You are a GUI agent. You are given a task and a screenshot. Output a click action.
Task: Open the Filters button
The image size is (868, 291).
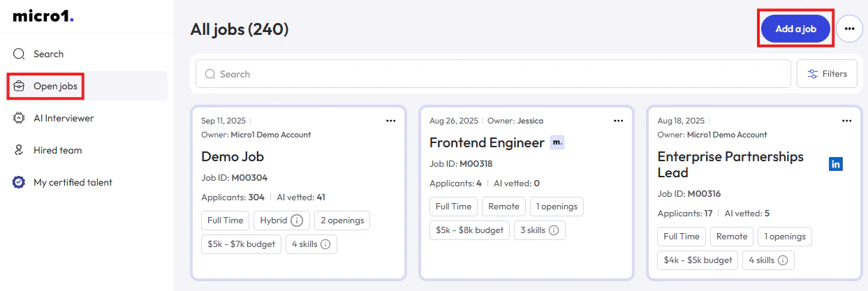pos(827,74)
